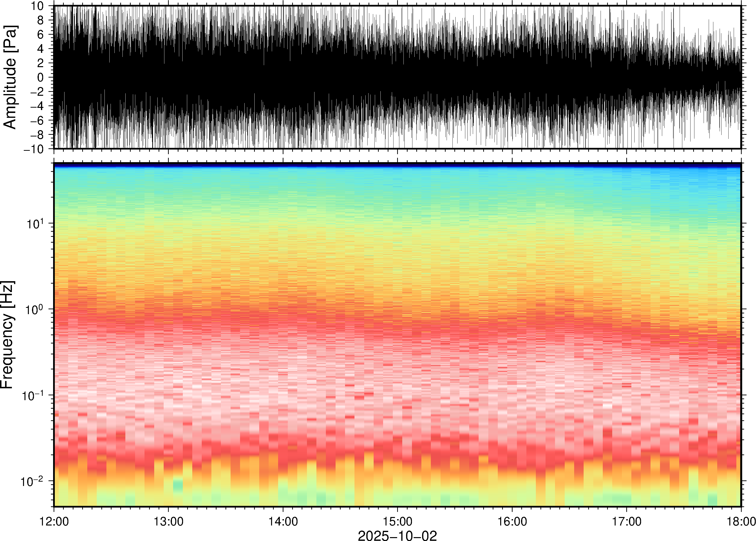Select the 16:00 time tick label
The image size is (756, 541).
pos(512,521)
